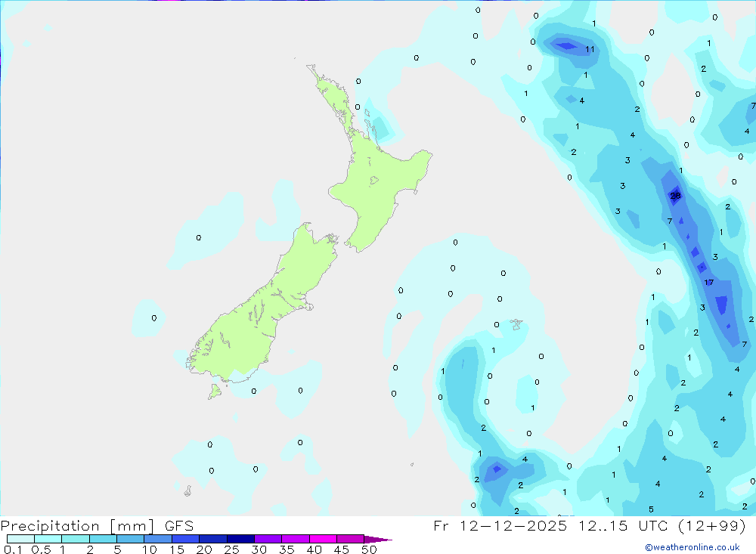This screenshot has width=756, height=554.
Task: Click the 25–30 mm purple legend swatch
Action: 240,539
